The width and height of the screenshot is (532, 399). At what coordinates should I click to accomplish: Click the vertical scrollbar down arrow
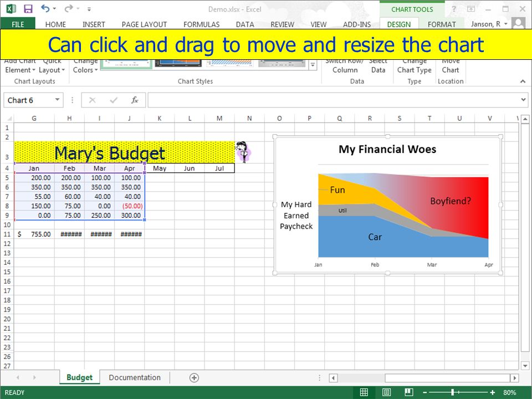coord(525,366)
